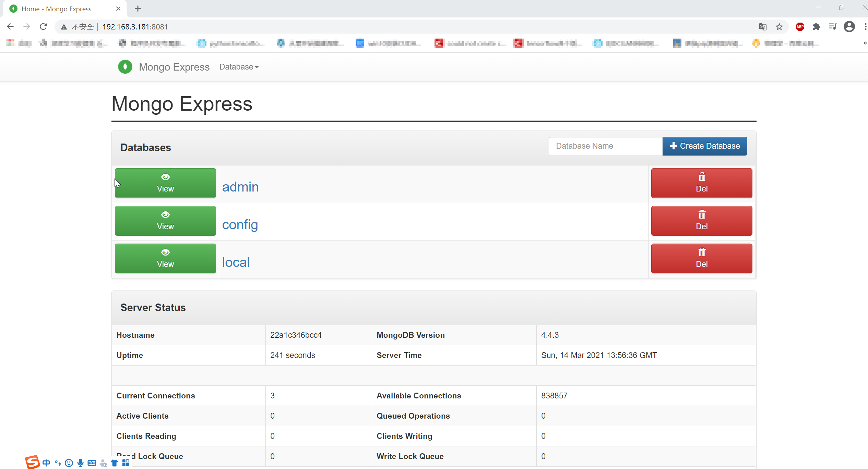
Task: Click the MongoDB version value 4.4.3
Action: click(x=550, y=335)
